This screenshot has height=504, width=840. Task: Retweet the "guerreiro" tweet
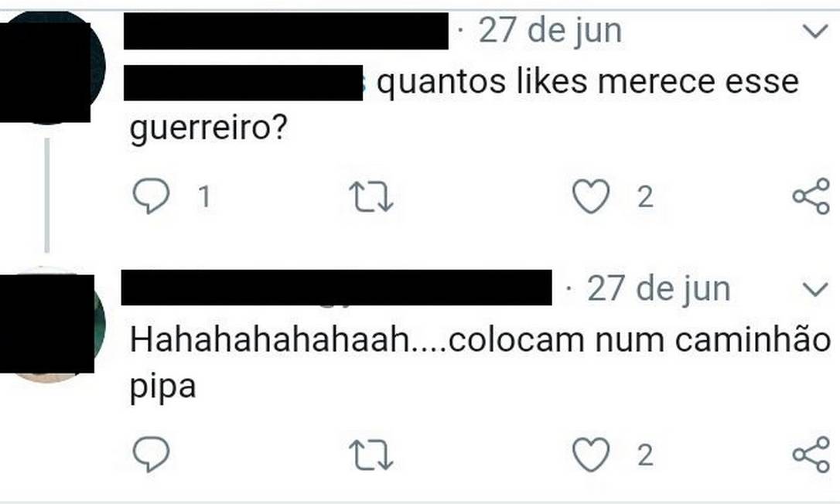(x=371, y=196)
